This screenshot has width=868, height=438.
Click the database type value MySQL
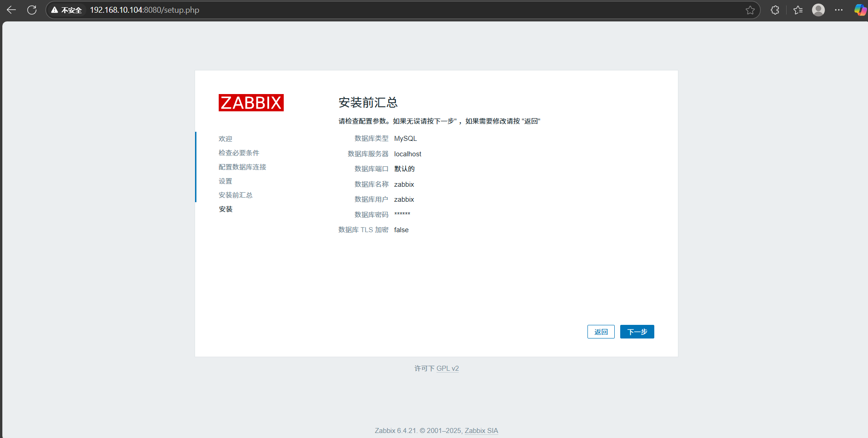pos(406,139)
